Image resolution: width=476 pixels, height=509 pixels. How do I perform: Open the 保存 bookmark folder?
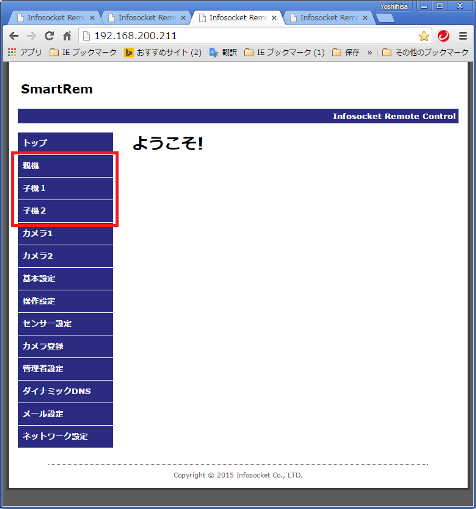[x=346, y=52]
